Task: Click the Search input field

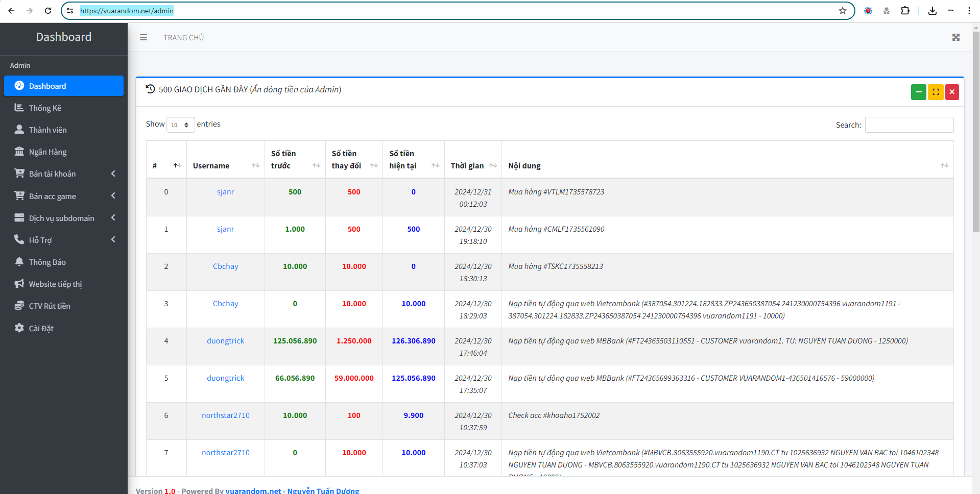Action: (909, 125)
